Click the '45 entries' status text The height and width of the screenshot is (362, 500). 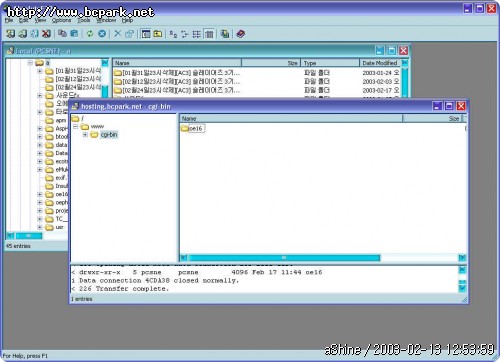click(x=18, y=246)
